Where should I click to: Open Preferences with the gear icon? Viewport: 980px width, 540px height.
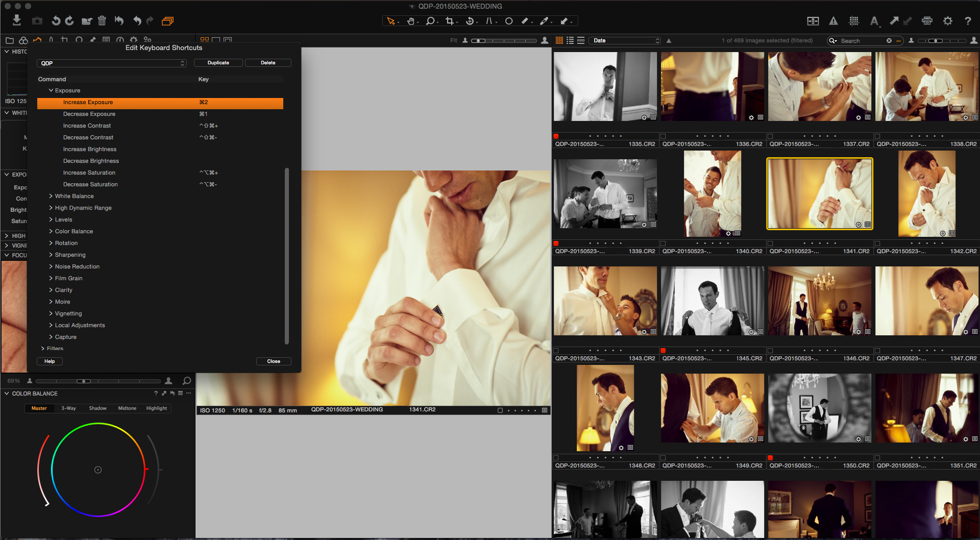click(948, 21)
